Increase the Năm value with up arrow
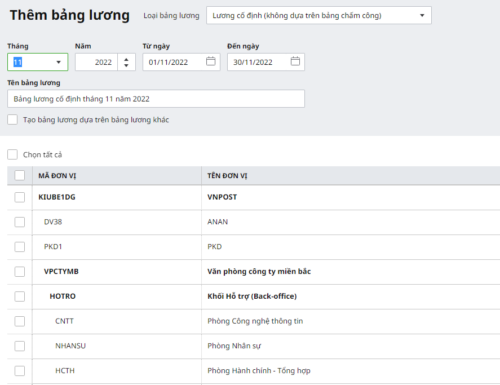 126,59
